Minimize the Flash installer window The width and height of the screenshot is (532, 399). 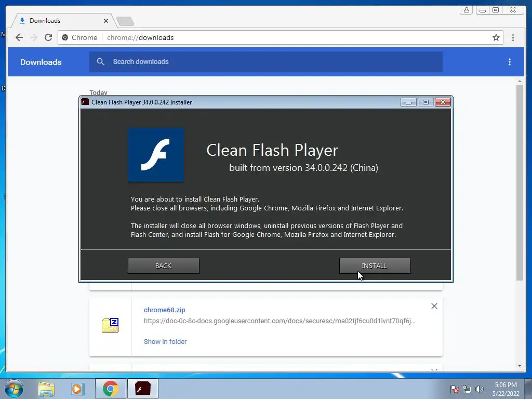click(x=408, y=102)
